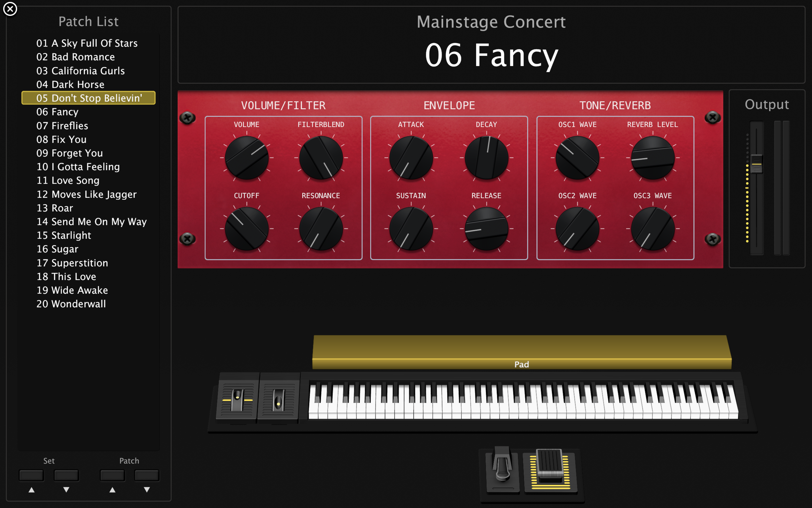Click the onscreen piano keyboard
The height and width of the screenshot is (508, 812).
tap(523, 400)
